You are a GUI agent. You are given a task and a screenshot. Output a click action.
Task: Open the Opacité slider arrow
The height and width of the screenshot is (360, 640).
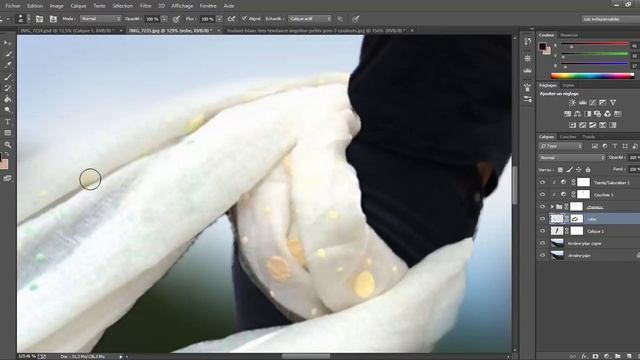(164, 19)
